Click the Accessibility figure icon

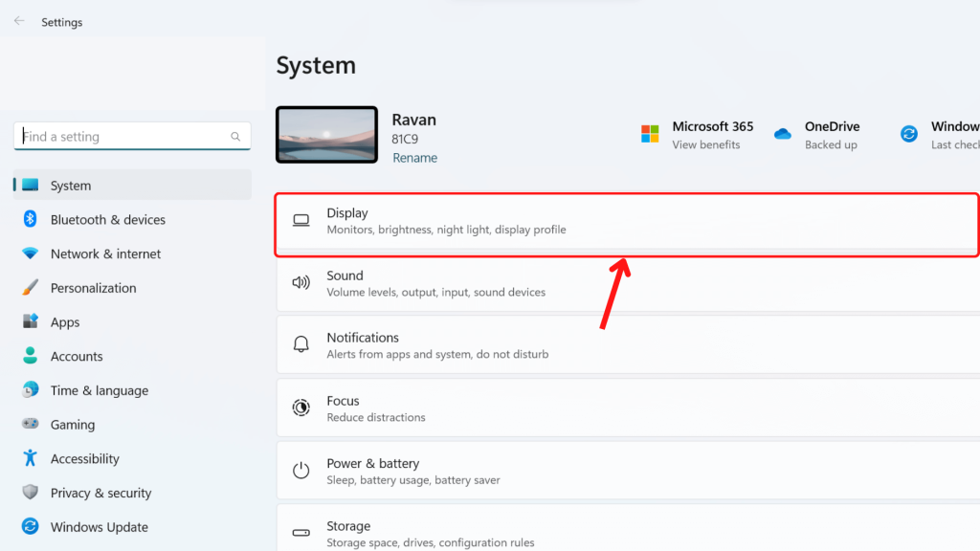(x=30, y=458)
